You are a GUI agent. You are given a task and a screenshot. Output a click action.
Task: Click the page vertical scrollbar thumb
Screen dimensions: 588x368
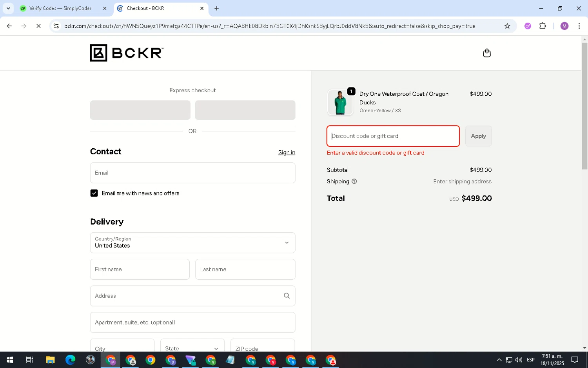point(584,106)
